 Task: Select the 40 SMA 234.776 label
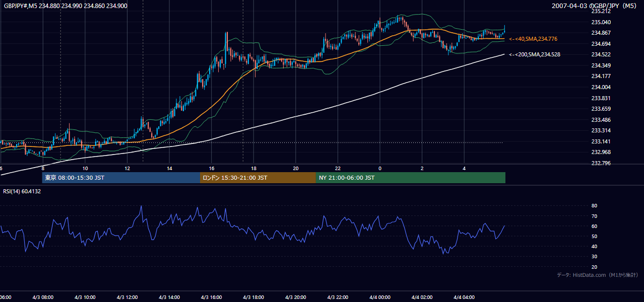(x=533, y=39)
